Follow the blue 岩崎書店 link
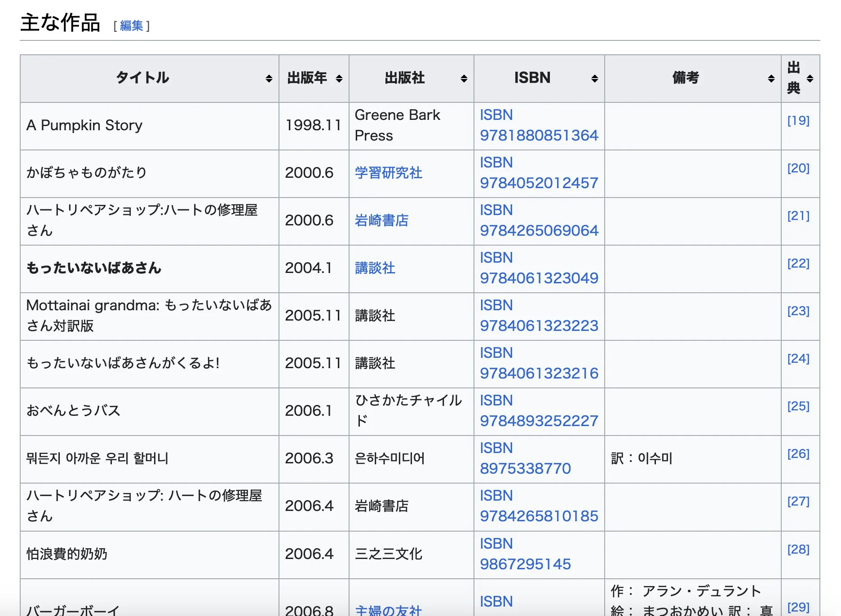Screen dimensions: 841x616 point(381,220)
